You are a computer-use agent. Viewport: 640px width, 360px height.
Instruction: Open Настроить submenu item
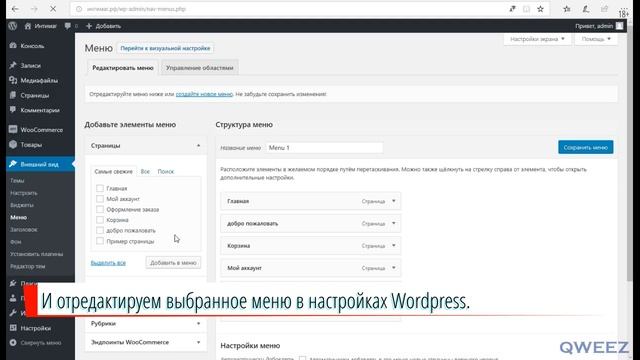coord(24,193)
